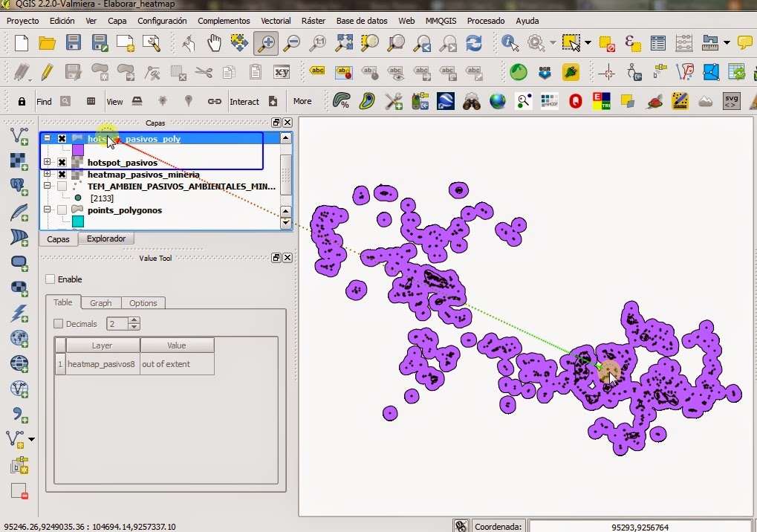Click the svg export plugin icon
The image size is (757, 532).
pyautogui.click(x=732, y=101)
